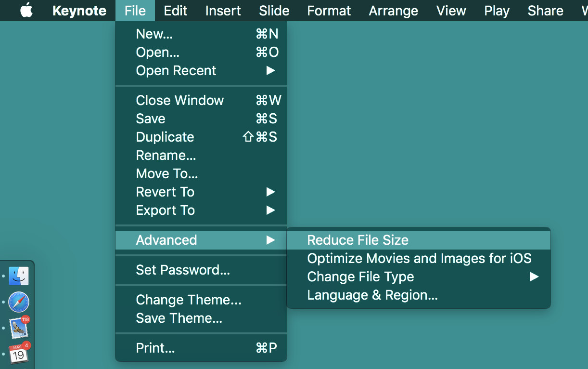588x369 pixels.
Task: Choose Move To... menu item
Action: pos(201,173)
